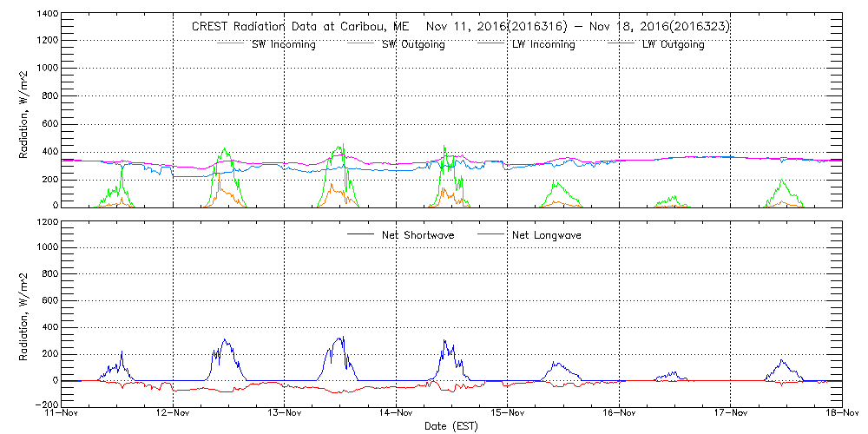Click the 'LW Outgoing' legend entry

tap(673, 44)
